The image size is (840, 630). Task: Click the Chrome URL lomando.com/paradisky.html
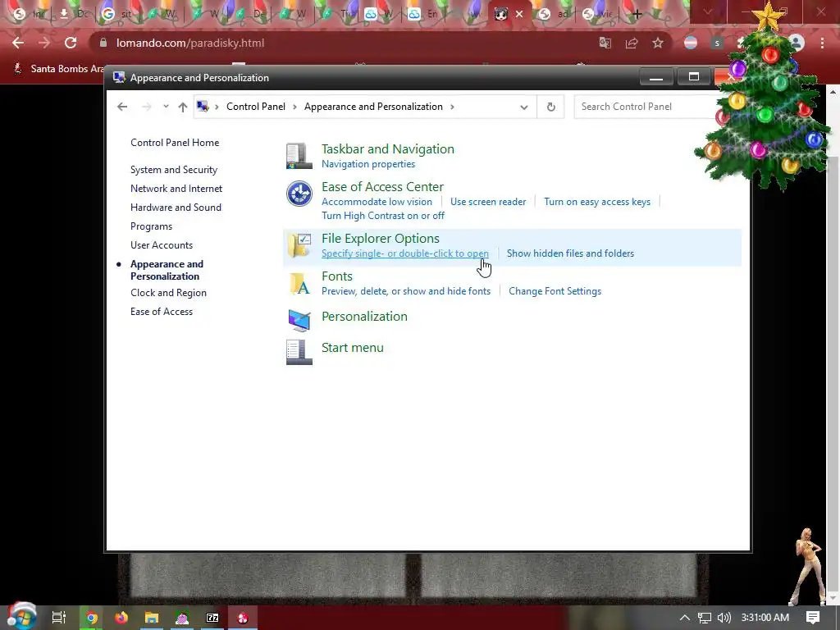point(190,43)
